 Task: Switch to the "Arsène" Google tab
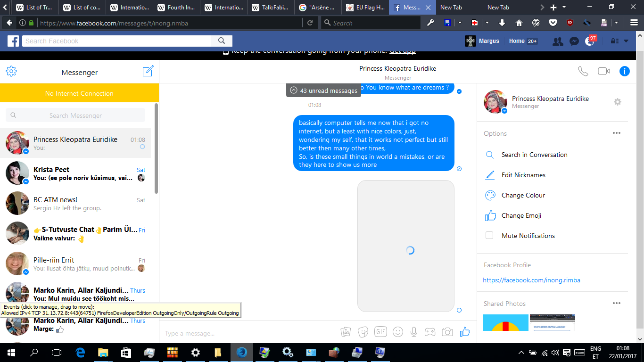click(x=318, y=8)
